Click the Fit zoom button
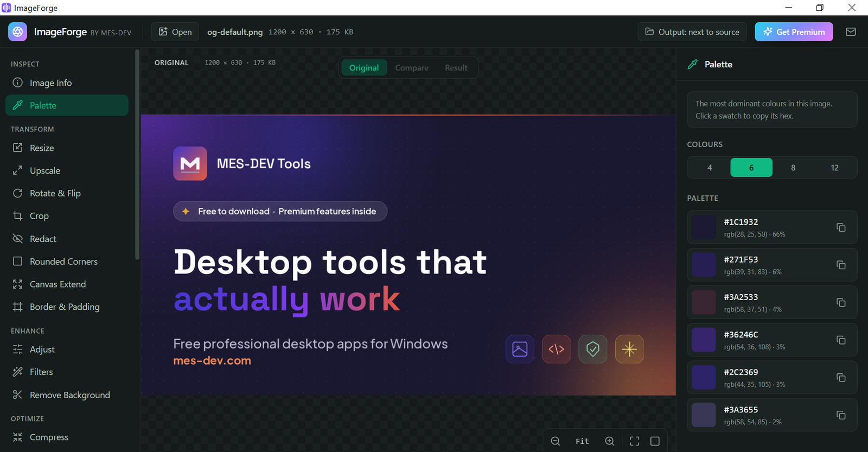 click(x=582, y=441)
